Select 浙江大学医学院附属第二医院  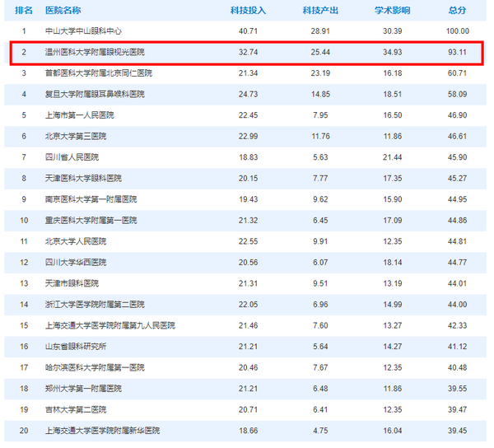pyautogui.click(x=95, y=305)
